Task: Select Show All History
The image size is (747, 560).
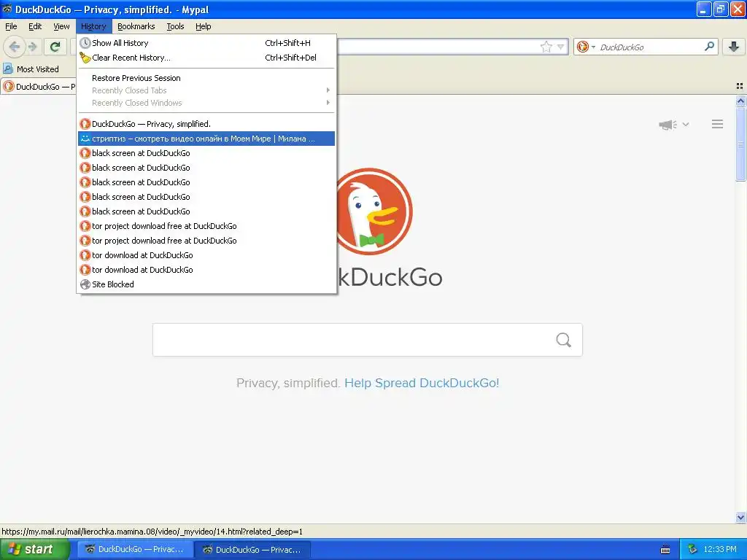Action: click(x=206, y=43)
